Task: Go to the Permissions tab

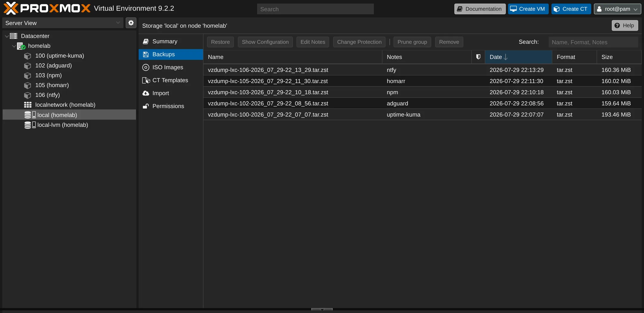Action: 171,106
